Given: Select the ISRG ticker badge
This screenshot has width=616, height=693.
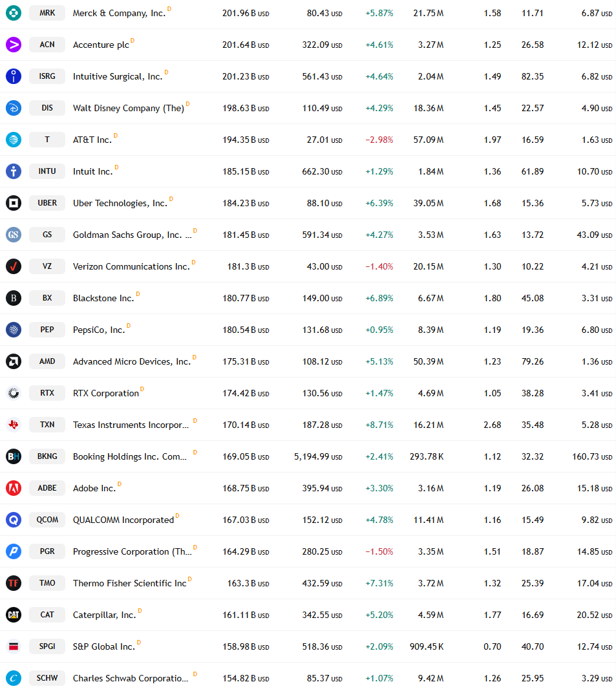Looking at the screenshot, I should coord(47,76).
